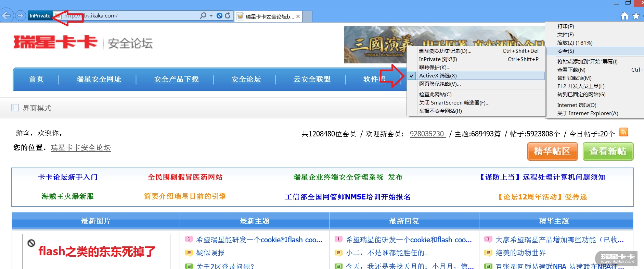Click the search magnifier in address bar
Image resolution: width=644 pixels, height=269 pixels.
(x=203, y=15)
